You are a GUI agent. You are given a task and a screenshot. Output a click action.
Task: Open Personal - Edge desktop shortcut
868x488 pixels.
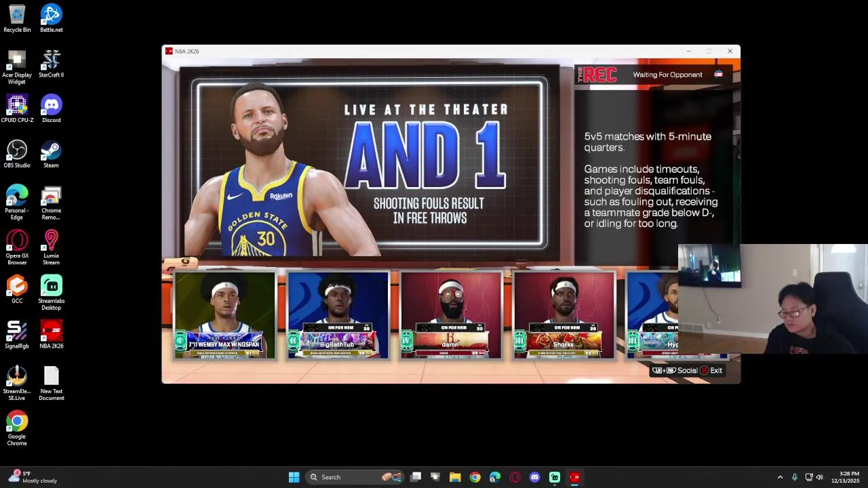[x=17, y=203]
